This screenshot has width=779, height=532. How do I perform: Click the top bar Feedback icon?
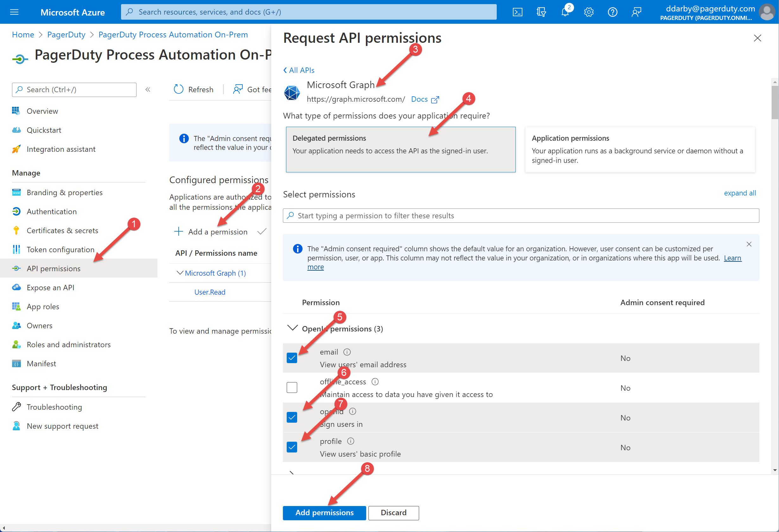(x=636, y=12)
